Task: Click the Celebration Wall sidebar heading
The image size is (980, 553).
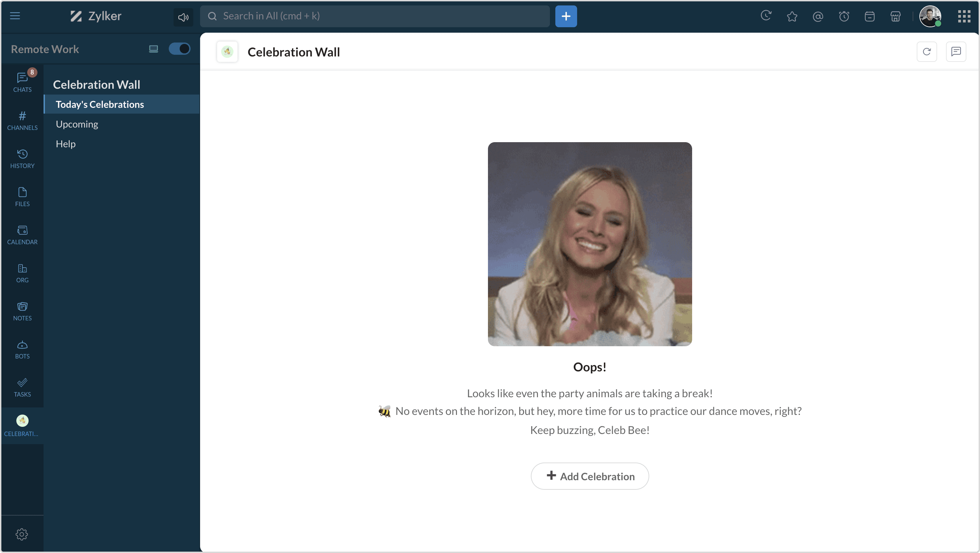Action: pos(97,84)
